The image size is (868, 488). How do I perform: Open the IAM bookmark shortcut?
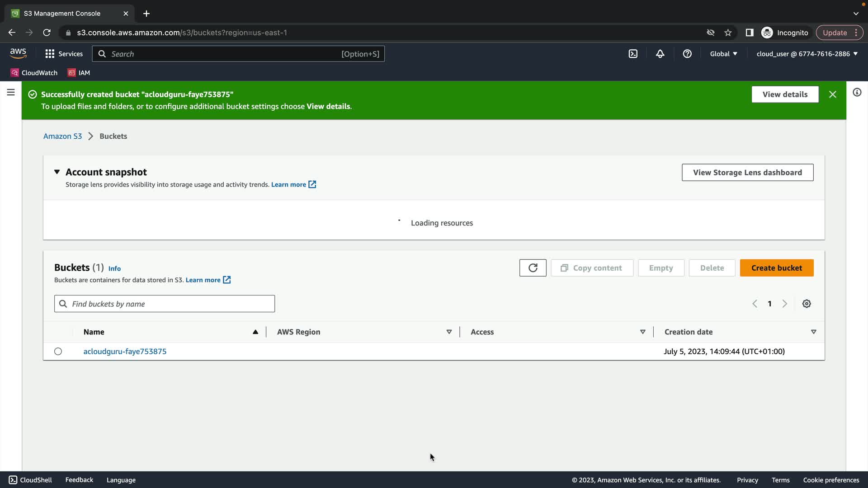click(79, 73)
